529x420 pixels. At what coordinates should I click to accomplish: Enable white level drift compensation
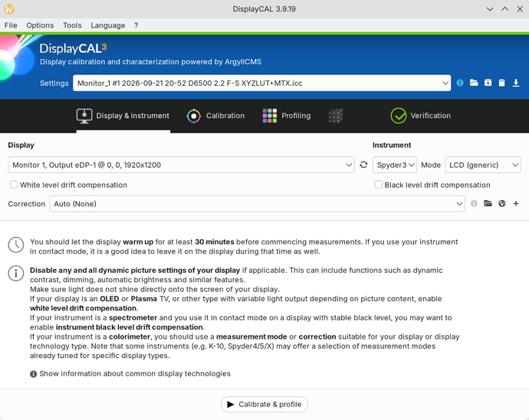point(14,185)
